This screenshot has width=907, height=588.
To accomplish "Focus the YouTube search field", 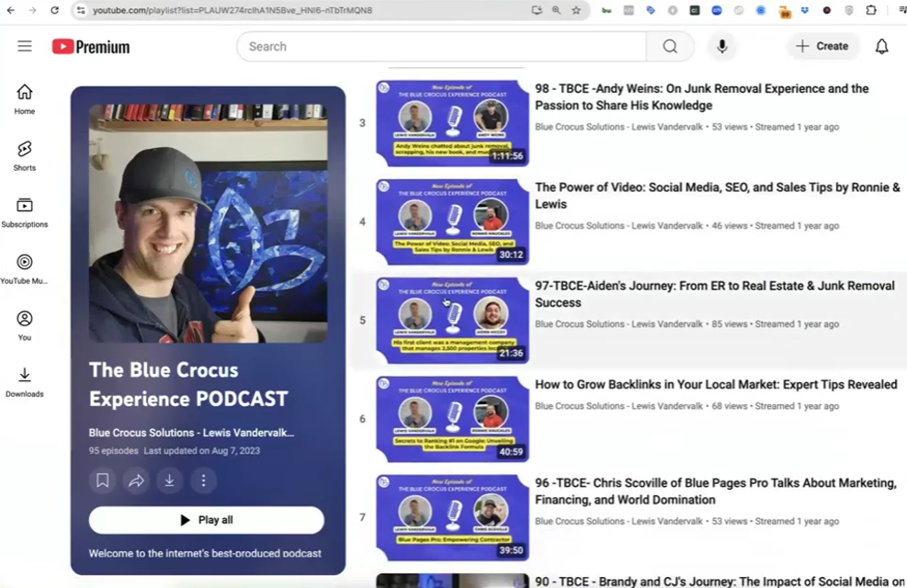I will (x=443, y=46).
